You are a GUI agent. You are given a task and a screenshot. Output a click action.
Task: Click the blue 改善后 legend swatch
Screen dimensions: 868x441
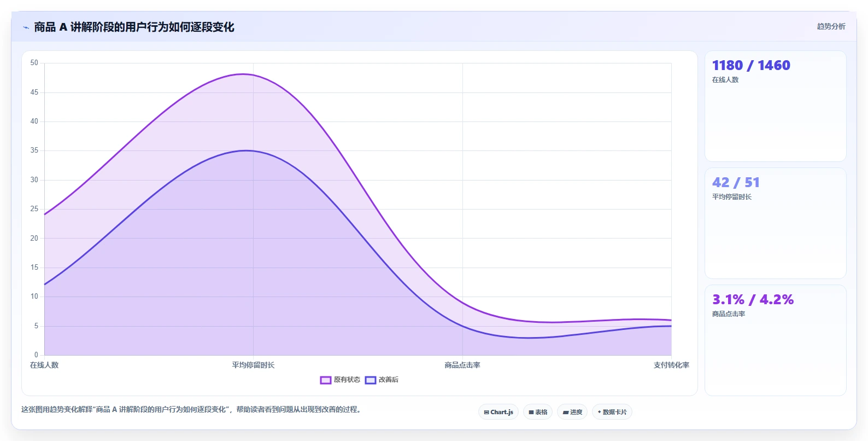pos(371,380)
